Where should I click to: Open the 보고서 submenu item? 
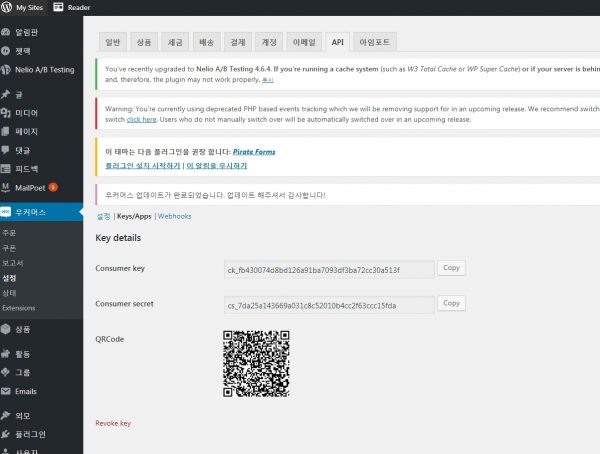pos(13,263)
